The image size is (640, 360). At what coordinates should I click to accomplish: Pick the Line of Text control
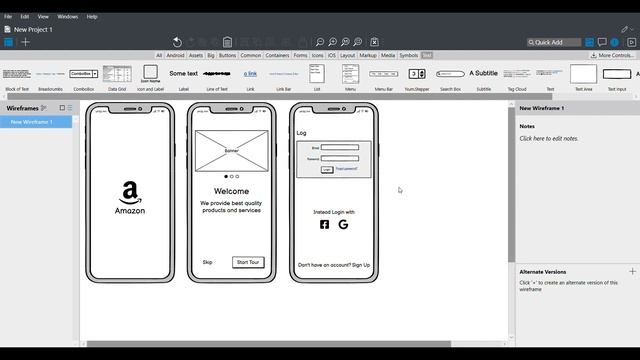click(217, 77)
